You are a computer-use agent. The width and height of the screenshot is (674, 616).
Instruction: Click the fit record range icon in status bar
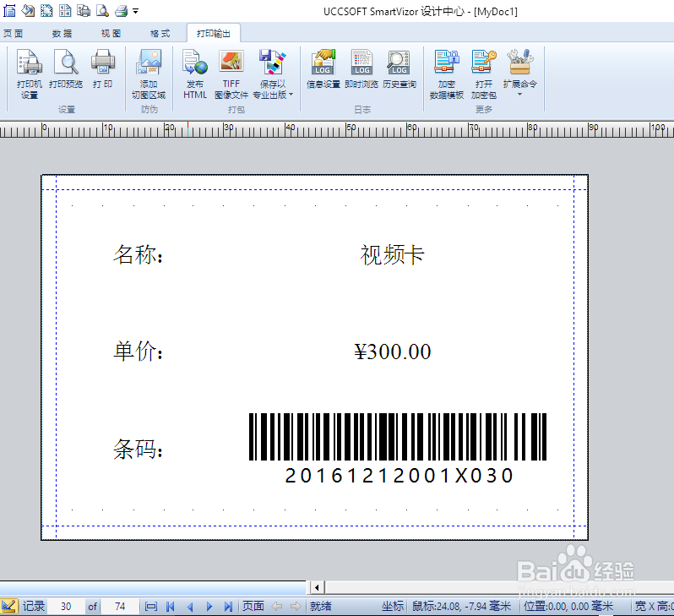pos(151,607)
